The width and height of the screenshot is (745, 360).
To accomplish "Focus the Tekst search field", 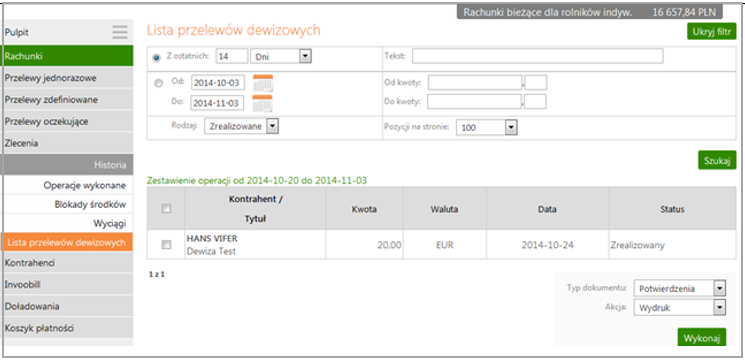I will (x=538, y=56).
